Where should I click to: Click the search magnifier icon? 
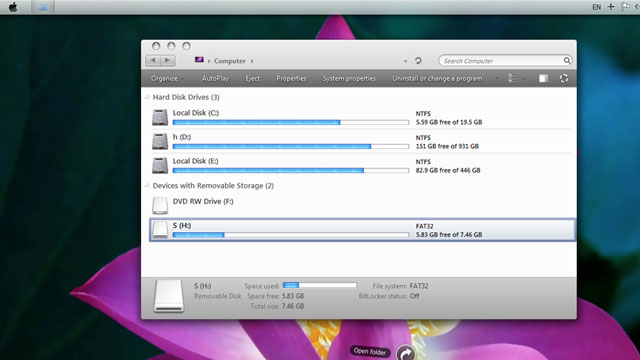(x=567, y=60)
